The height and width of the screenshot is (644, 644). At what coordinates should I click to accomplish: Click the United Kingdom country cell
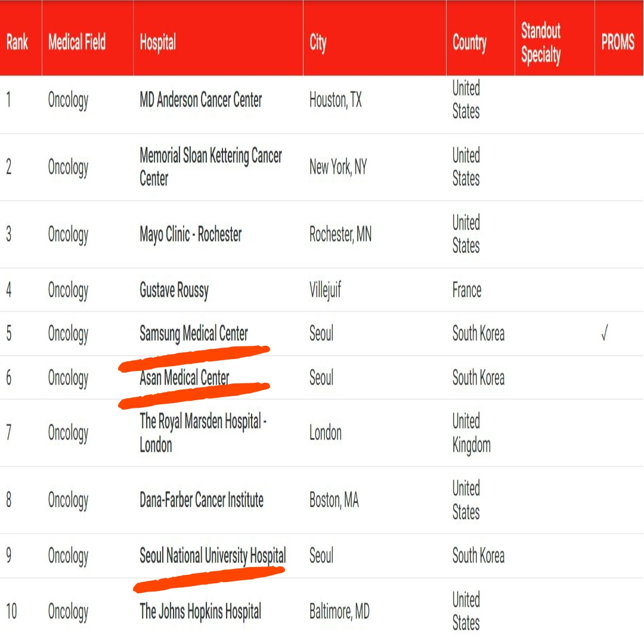click(472, 434)
